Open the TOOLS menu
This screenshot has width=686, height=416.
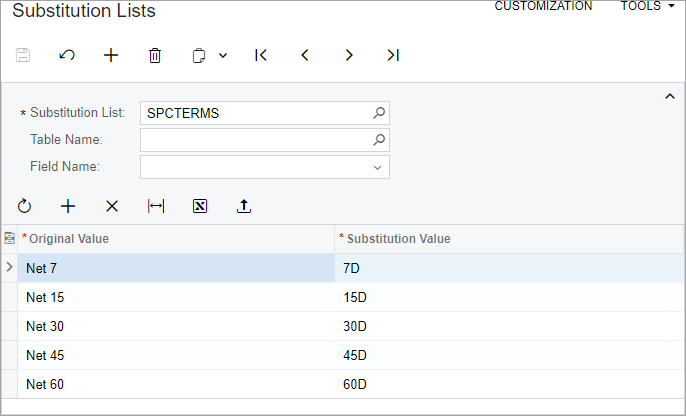648,6
